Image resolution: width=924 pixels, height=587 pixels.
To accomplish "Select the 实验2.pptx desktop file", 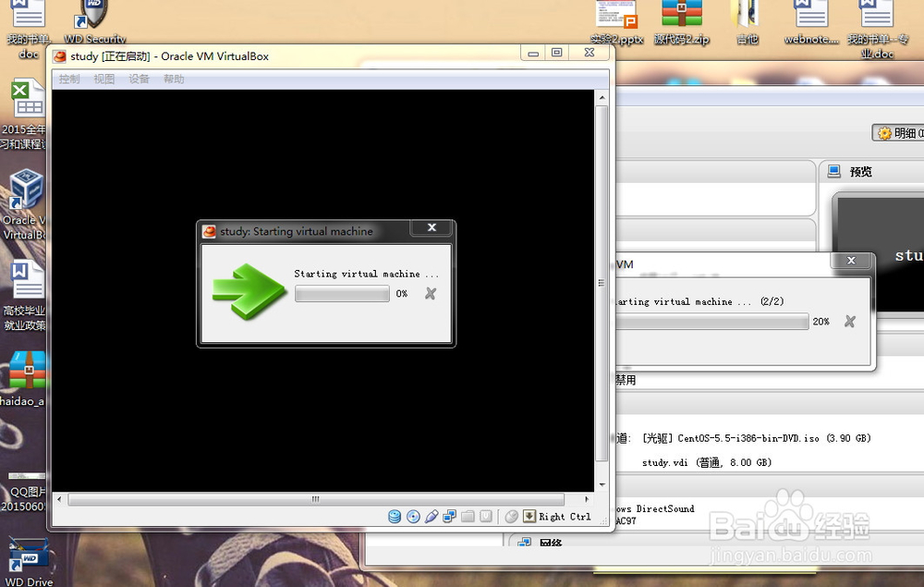I will coord(617,22).
